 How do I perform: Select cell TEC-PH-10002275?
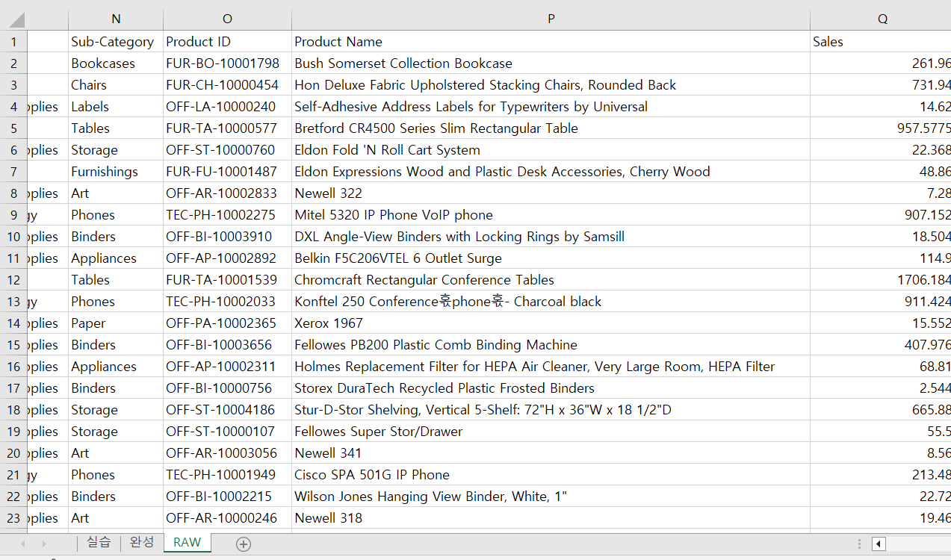[x=228, y=215]
